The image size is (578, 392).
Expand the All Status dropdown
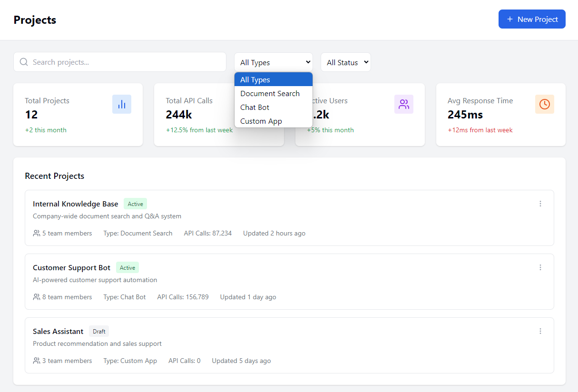(x=345, y=62)
